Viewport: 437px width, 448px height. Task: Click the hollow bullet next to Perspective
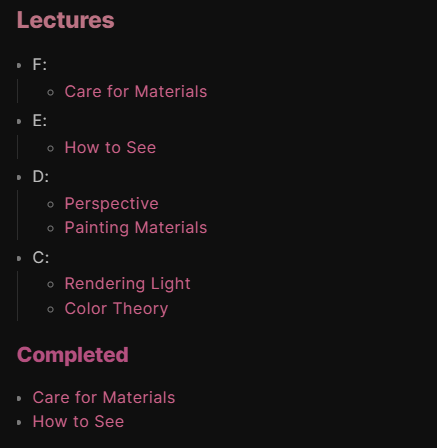pos(51,204)
